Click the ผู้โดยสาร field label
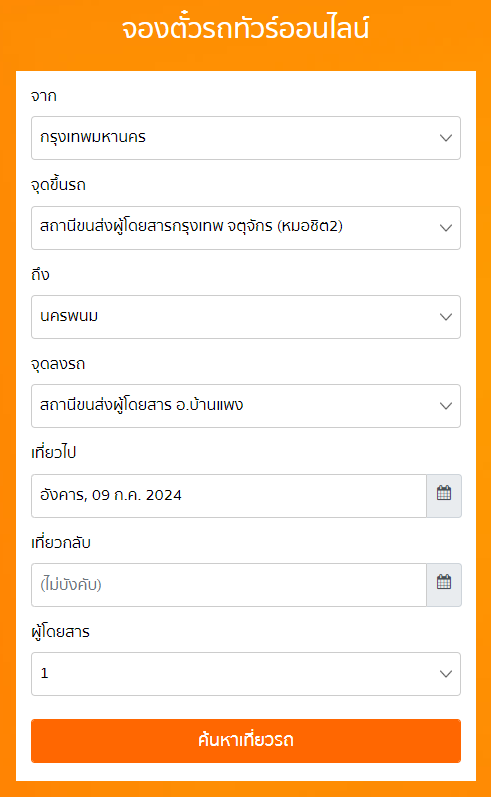Image resolution: width=491 pixels, height=799 pixels. [60, 632]
